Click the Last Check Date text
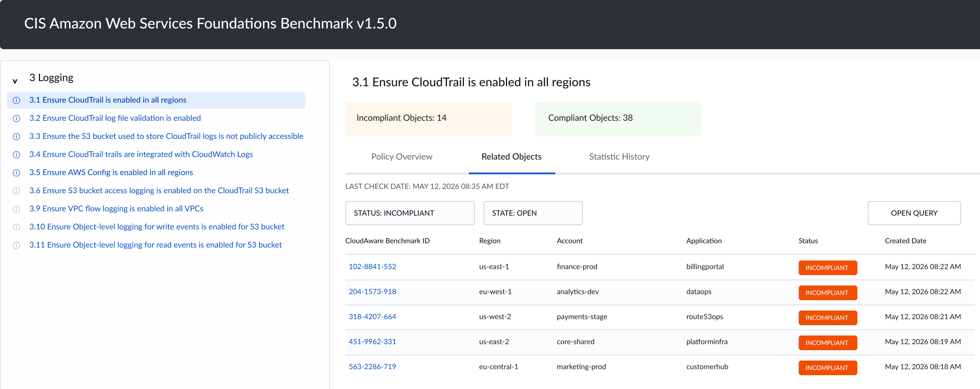The image size is (980, 389). [427, 187]
